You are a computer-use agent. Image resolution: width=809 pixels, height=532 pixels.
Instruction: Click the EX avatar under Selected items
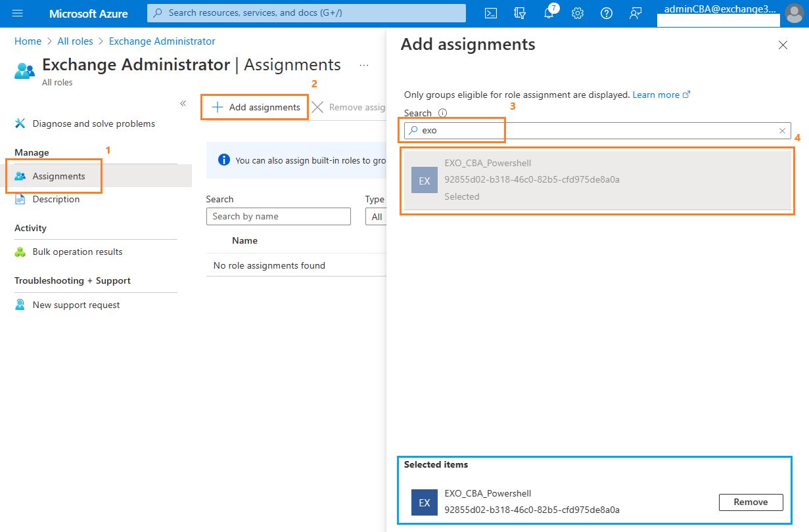(425, 502)
